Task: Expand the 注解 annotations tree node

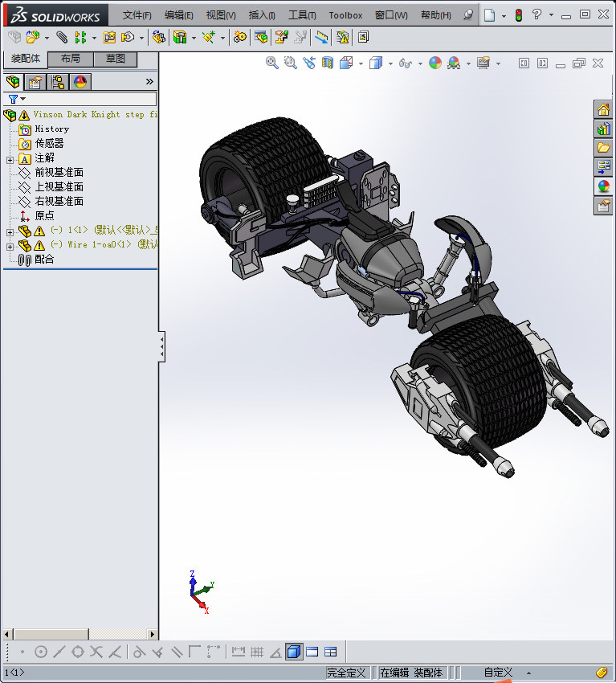Action: [x=10, y=160]
